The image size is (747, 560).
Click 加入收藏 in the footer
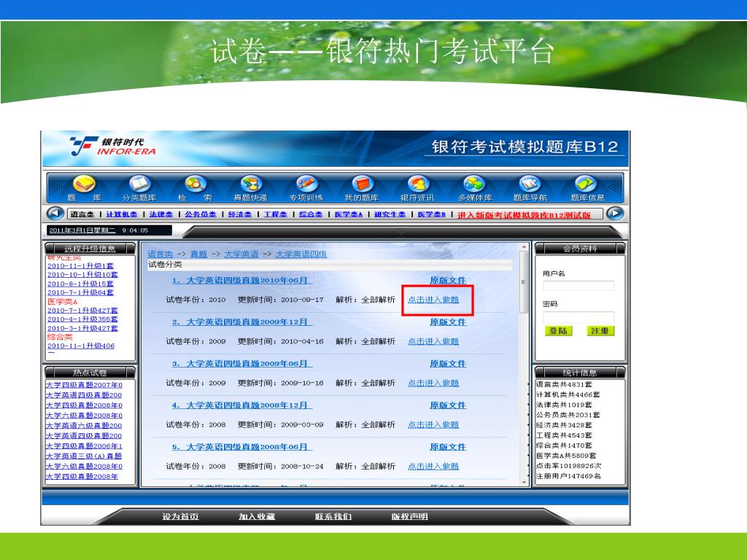pyautogui.click(x=257, y=517)
